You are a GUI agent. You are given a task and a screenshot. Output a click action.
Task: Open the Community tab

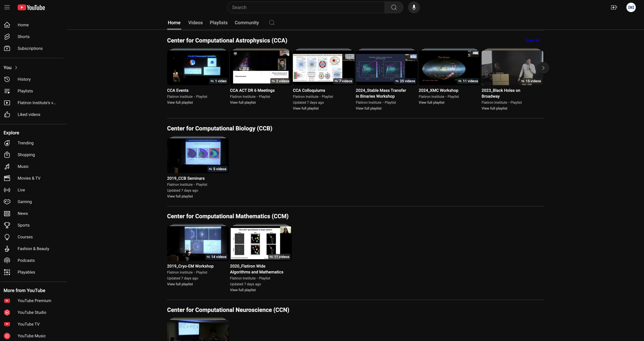pos(247,23)
